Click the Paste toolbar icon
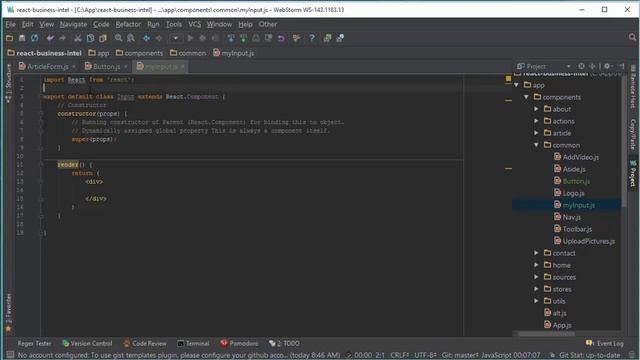Screen dimensions: 640x360 [x=103, y=38]
